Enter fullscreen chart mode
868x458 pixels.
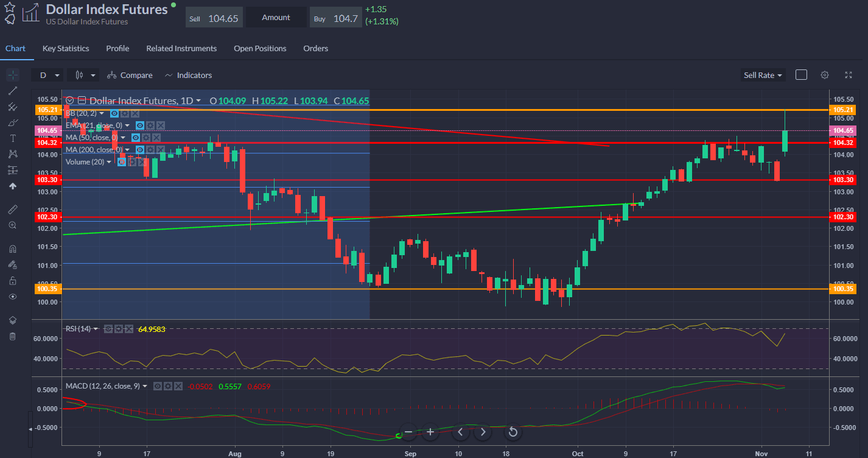tap(849, 75)
